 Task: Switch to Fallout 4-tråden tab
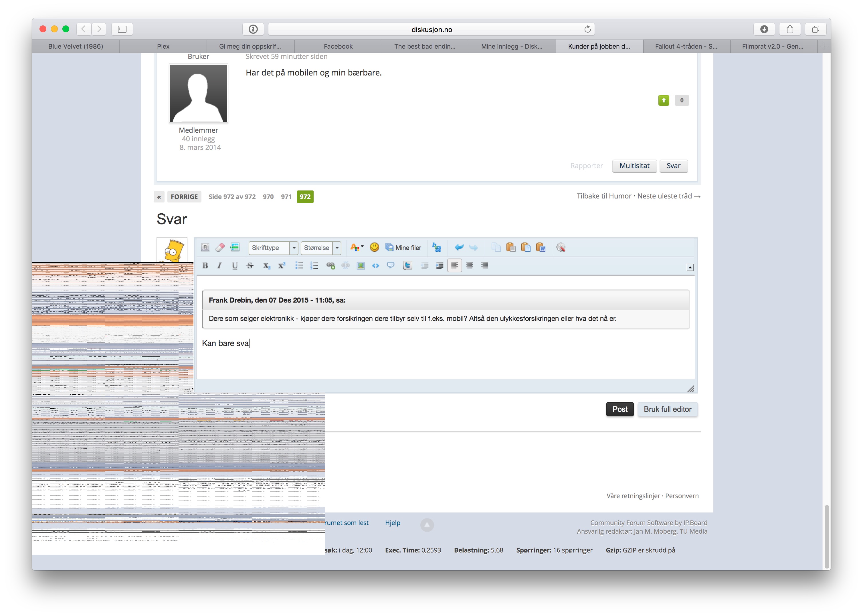686,46
